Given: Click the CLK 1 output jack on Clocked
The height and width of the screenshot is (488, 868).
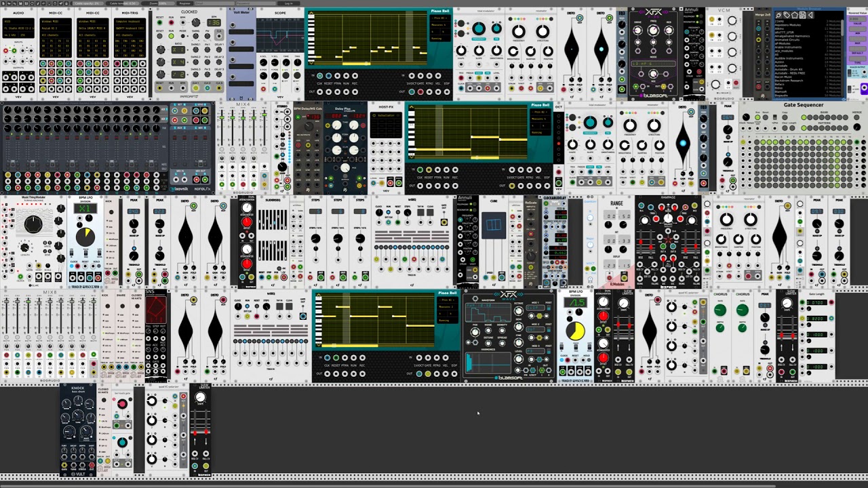Looking at the screenshot, I should pyautogui.click(x=196, y=88).
